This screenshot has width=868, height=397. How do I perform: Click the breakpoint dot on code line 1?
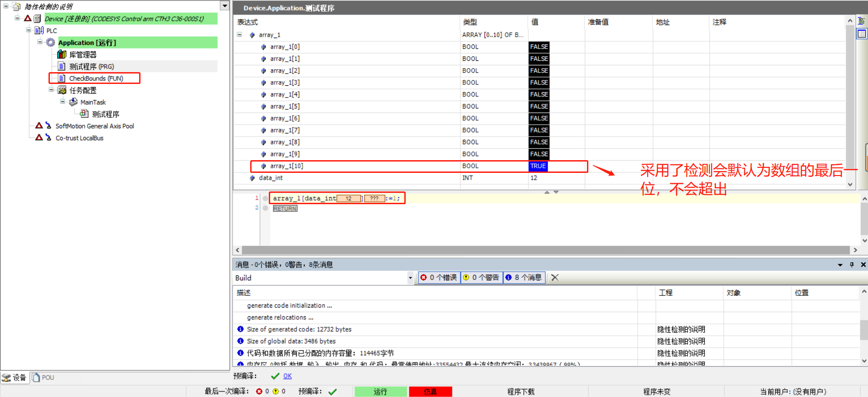266,198
